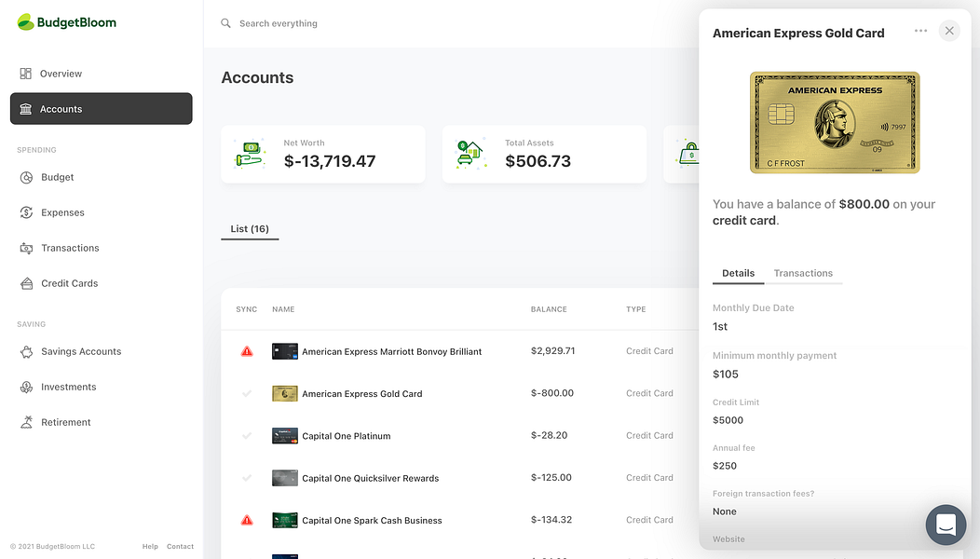Click the Contact link in footer

[180, 547]
